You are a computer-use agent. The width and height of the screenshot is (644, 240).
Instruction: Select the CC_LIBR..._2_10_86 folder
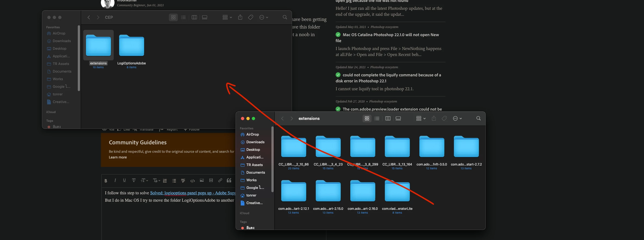pos(293,152)
